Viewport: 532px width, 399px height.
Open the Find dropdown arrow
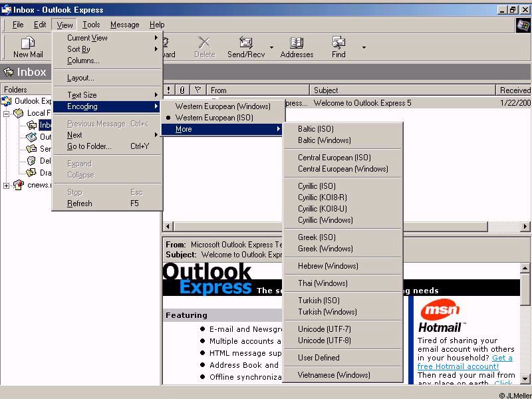coord(364,47)
